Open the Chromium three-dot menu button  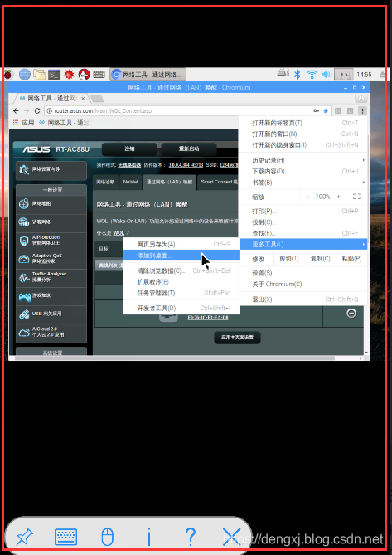tap(362, 111)
